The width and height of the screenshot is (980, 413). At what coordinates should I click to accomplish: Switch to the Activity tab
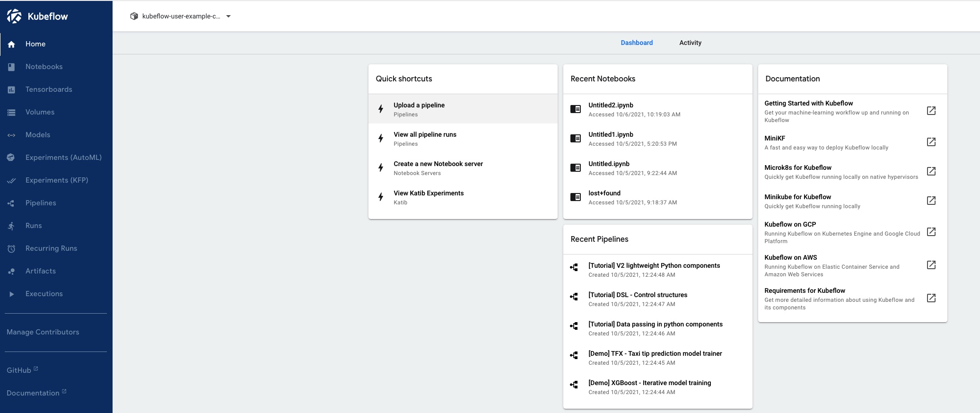pyautogui.click(x=690, y=43)
